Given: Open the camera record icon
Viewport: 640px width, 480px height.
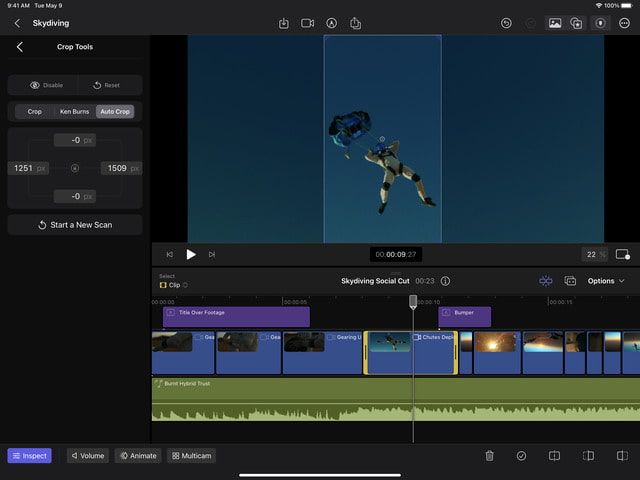Looking at the screenshot, I should tap(307, 23).
